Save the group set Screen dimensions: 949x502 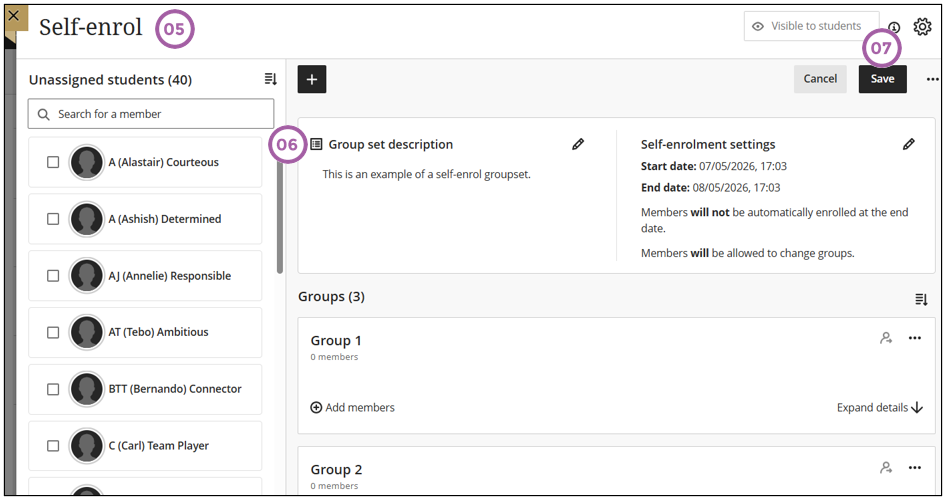tap(882, 79)
